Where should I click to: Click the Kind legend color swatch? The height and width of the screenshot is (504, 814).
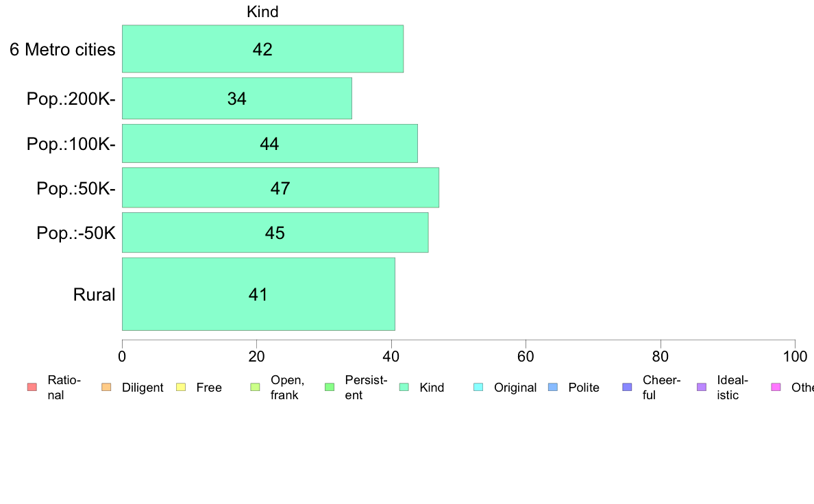coord(404,387)
